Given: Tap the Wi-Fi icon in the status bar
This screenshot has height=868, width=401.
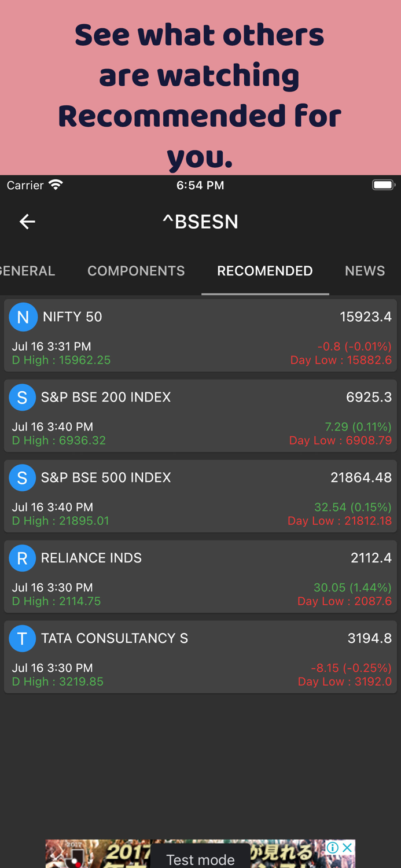Looking at the screenshot, I should point(56,184).
